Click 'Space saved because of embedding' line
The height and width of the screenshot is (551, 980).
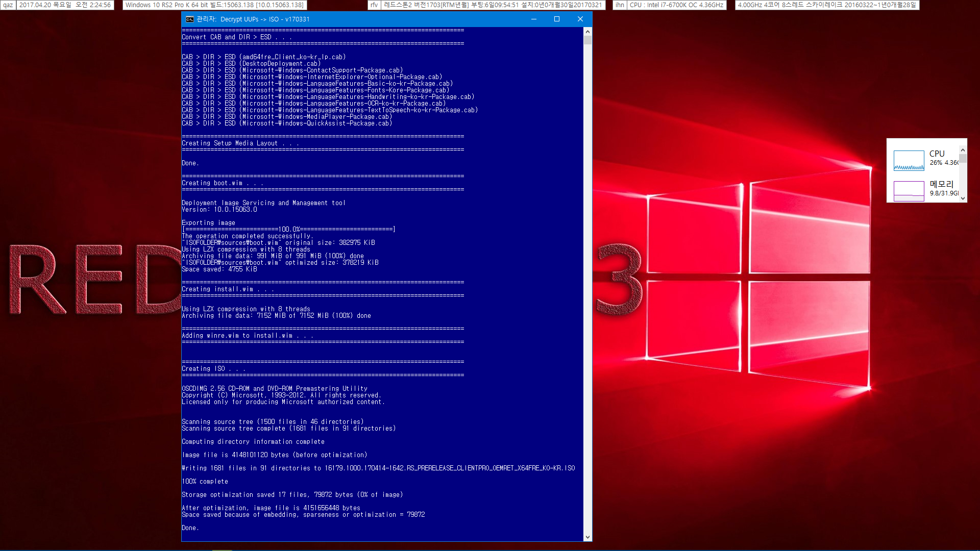(x=304, y=515)
